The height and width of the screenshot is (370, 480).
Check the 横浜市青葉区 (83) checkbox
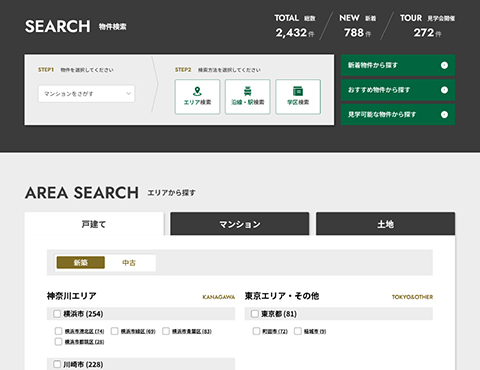[166, 331]
